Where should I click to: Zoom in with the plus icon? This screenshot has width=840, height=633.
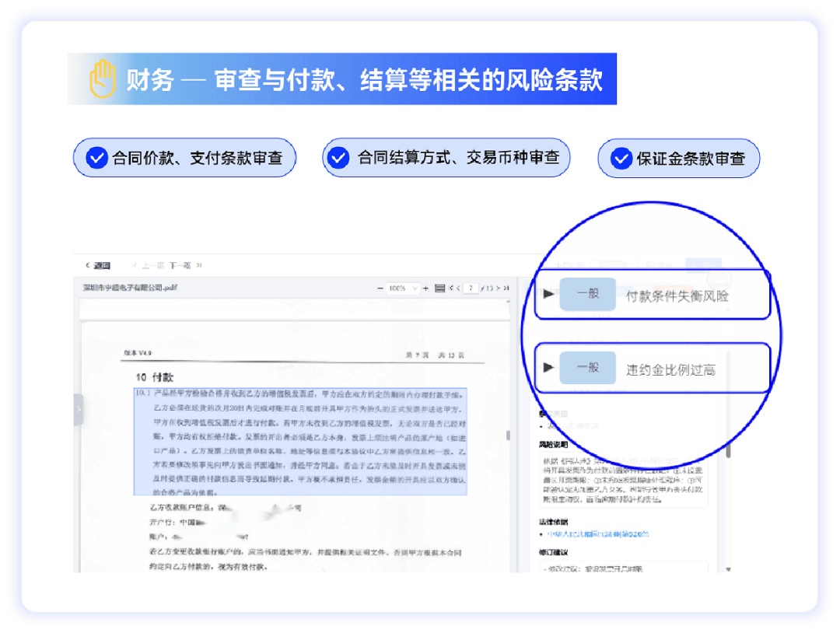tap(425, 289)
